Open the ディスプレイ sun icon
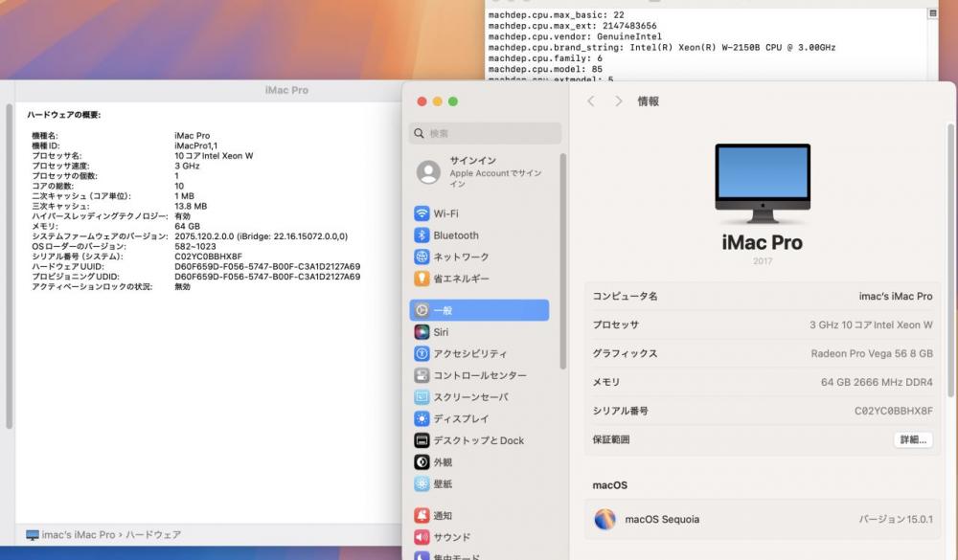The height and width of the screenshot is (560, 958). coord(422,419)
